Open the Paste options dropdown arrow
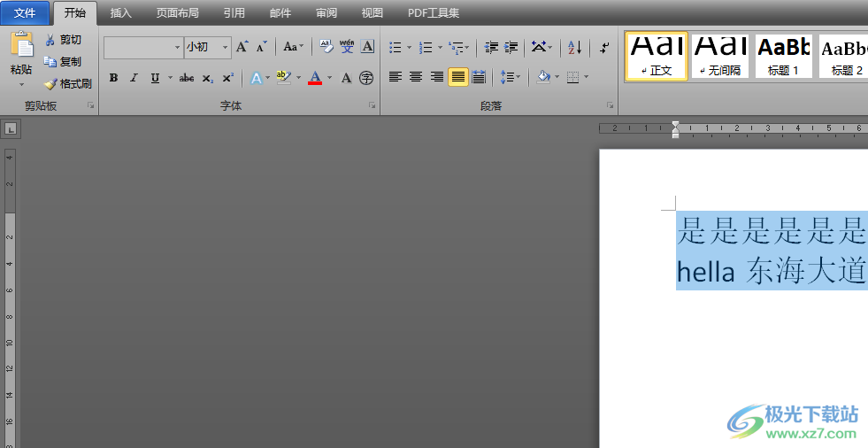868x448 pixels. click(22, 85)
